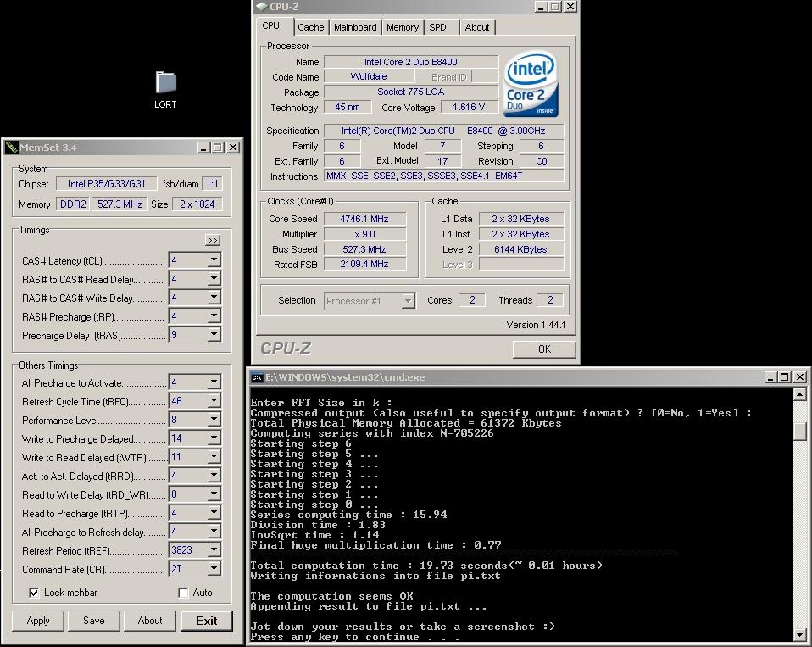
Task: Click the cmd.exe title bar icon
Action: pyautogui.click(x=257, y=377)
